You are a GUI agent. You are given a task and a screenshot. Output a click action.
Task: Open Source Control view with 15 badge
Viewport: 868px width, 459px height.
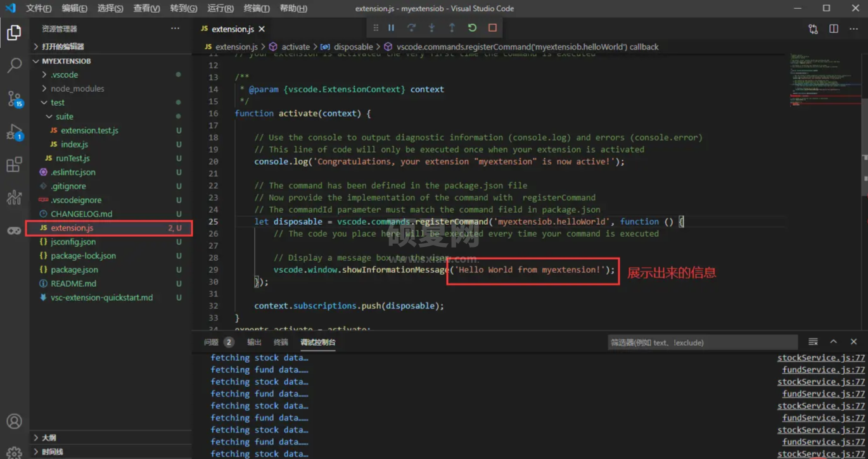[x=14, y=99]
